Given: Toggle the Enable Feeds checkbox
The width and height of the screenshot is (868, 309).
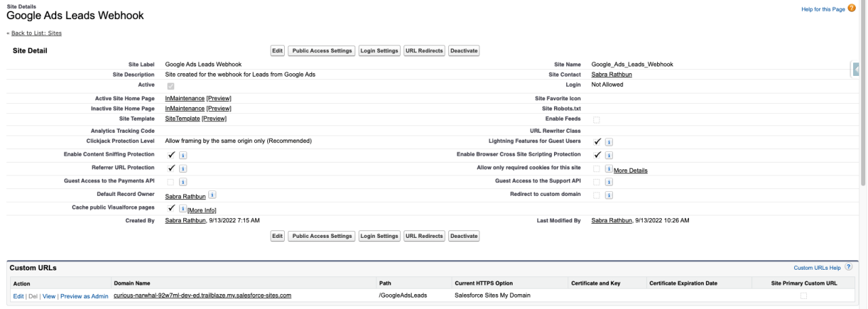Looking at the screenshot, I should (597, 120).
